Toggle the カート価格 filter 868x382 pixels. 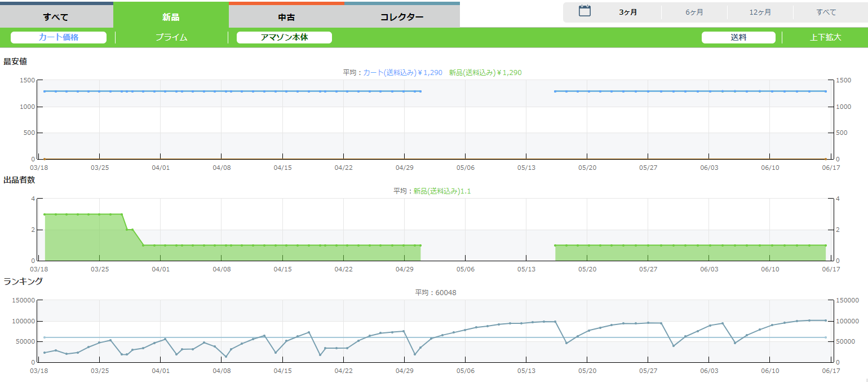[59, 38]
